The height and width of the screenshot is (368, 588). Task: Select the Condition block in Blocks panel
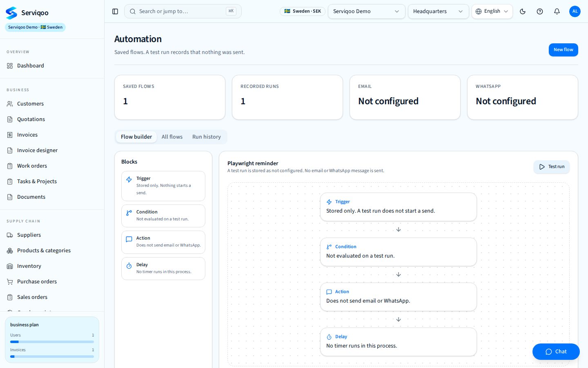tap(163, 216)
